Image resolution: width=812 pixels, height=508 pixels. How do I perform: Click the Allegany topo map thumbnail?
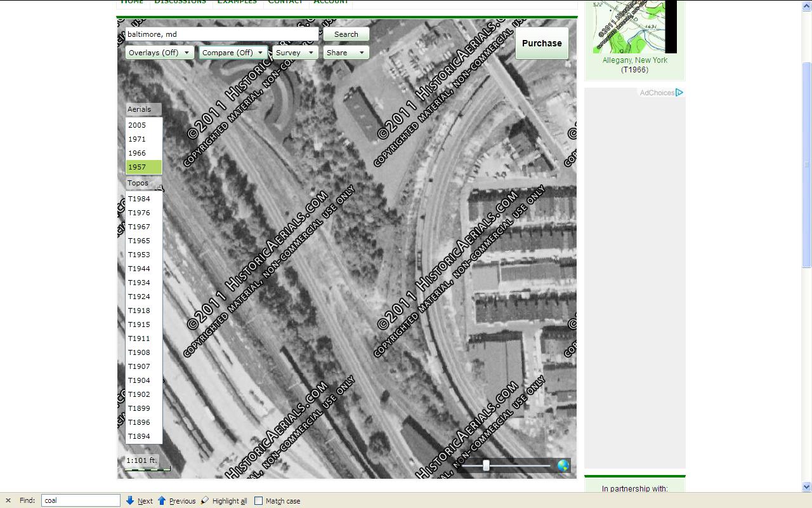click(x=634, y=27)
